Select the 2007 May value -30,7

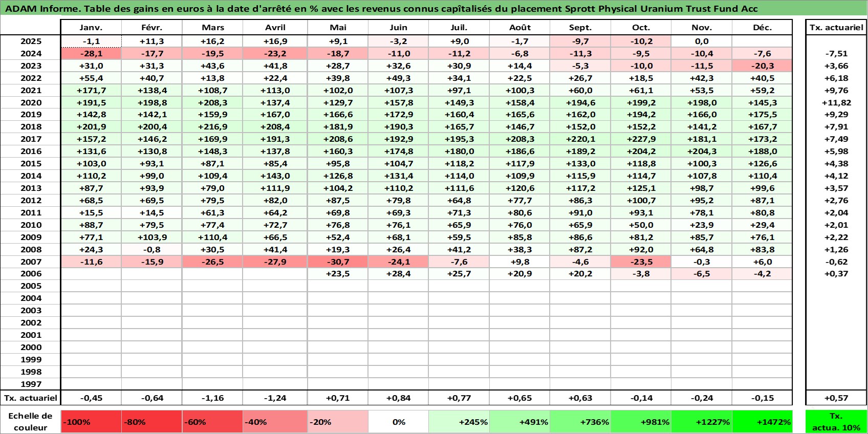tap(338, 262)
